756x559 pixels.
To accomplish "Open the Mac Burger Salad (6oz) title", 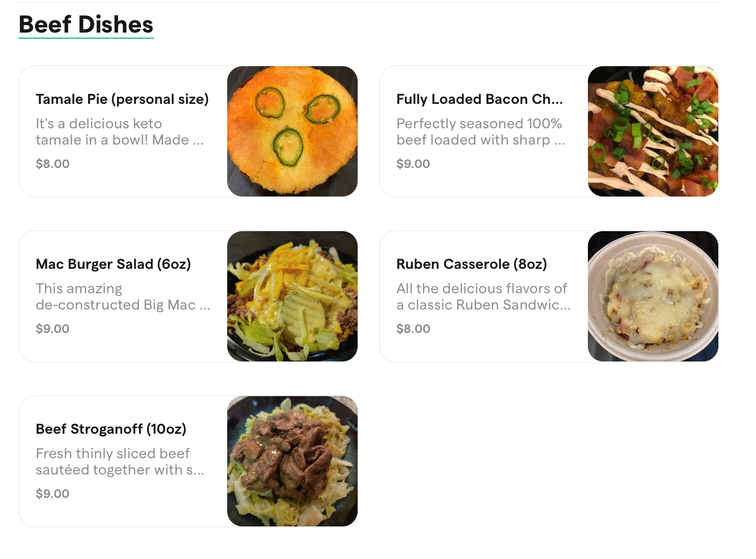I will [x=113, y=264].
